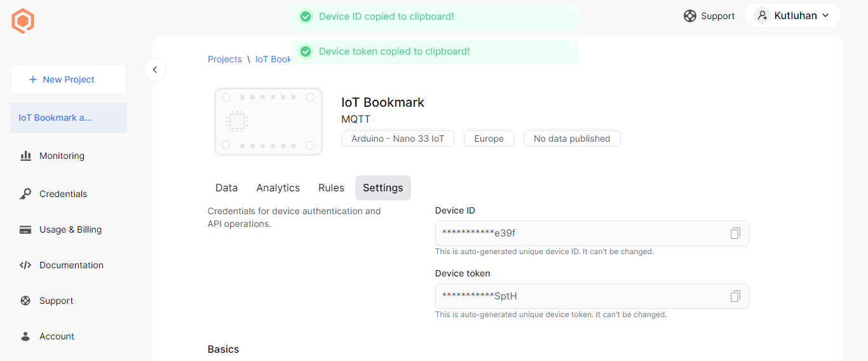Copy the Device ID to clipboard

(735, 233)
